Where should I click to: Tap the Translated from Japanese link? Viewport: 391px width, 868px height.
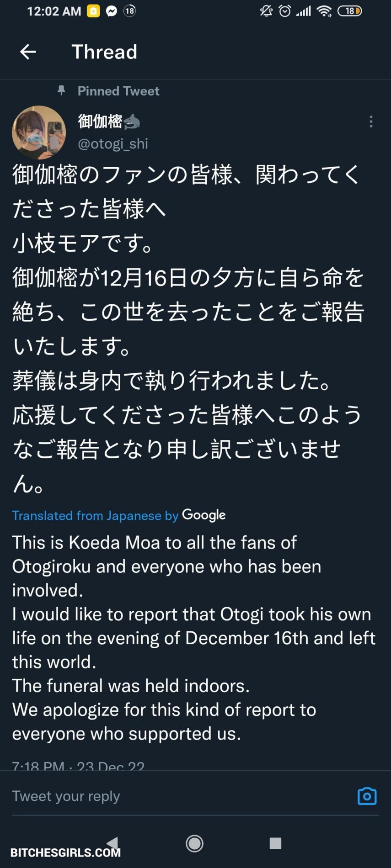coord(95,516)
